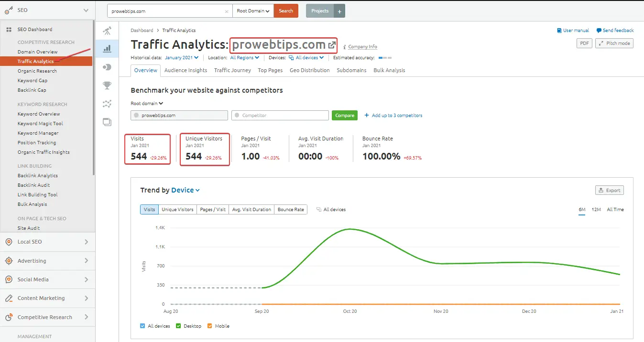Enable the Mobile device checkbox below the chart
Image resolution: width=644 pixels, height=342 pixels.
click(x=210, y=326)
